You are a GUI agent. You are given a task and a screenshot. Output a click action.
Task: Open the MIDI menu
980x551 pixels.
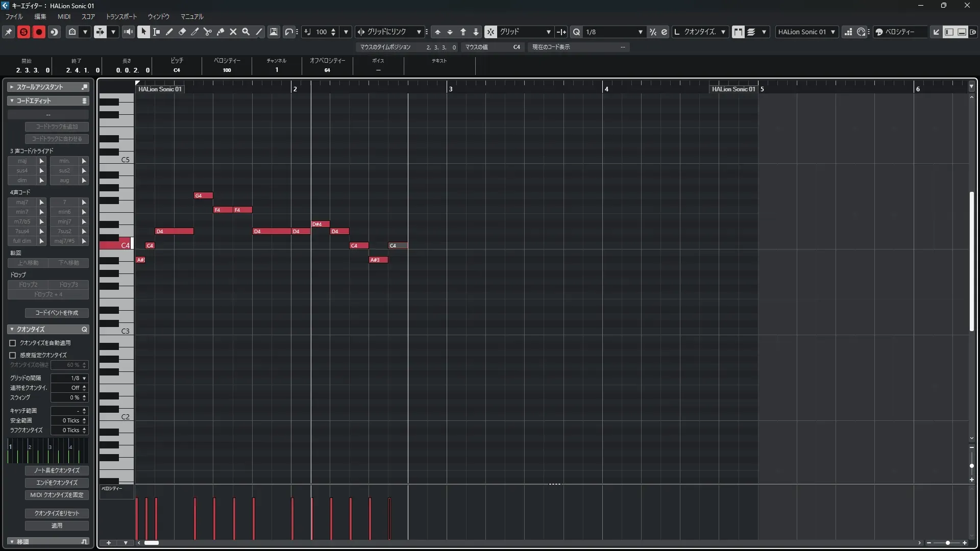tap(64, 16)
